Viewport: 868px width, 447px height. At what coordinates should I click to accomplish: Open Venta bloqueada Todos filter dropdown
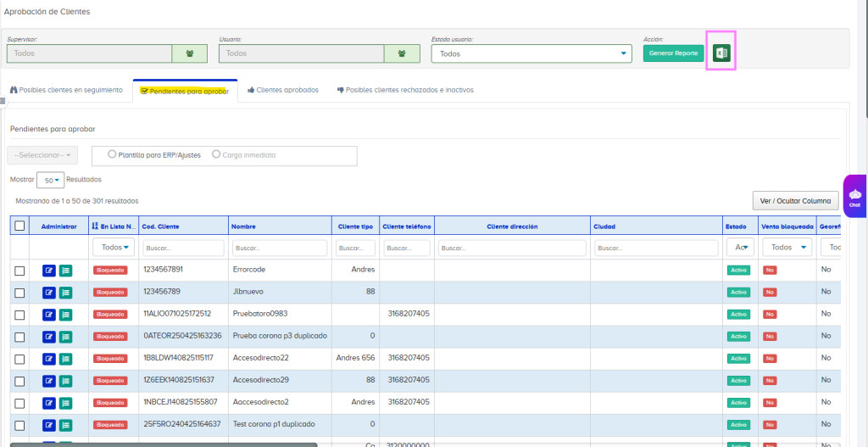787,248
